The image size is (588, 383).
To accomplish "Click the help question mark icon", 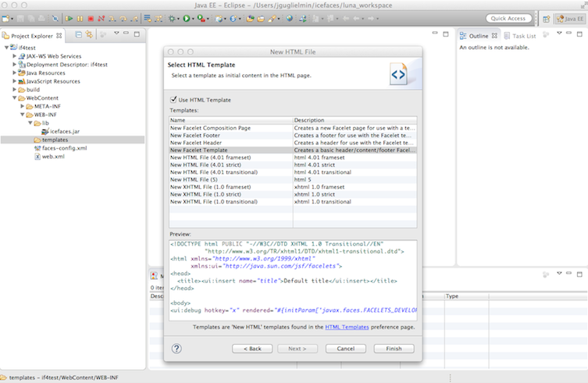I will coord(176,349).
